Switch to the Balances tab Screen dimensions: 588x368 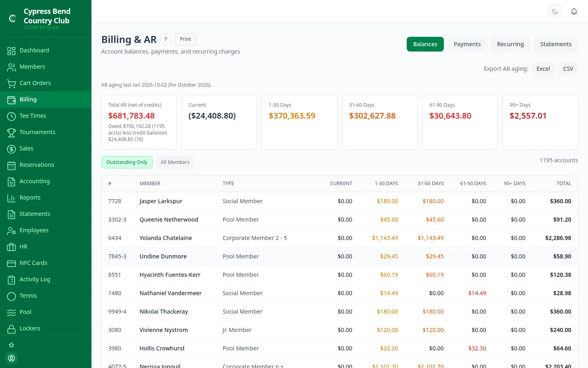(x=425, y=44)
